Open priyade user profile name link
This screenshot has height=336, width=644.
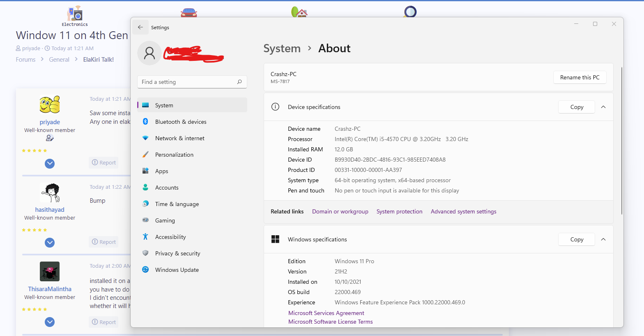pos(50,122)
